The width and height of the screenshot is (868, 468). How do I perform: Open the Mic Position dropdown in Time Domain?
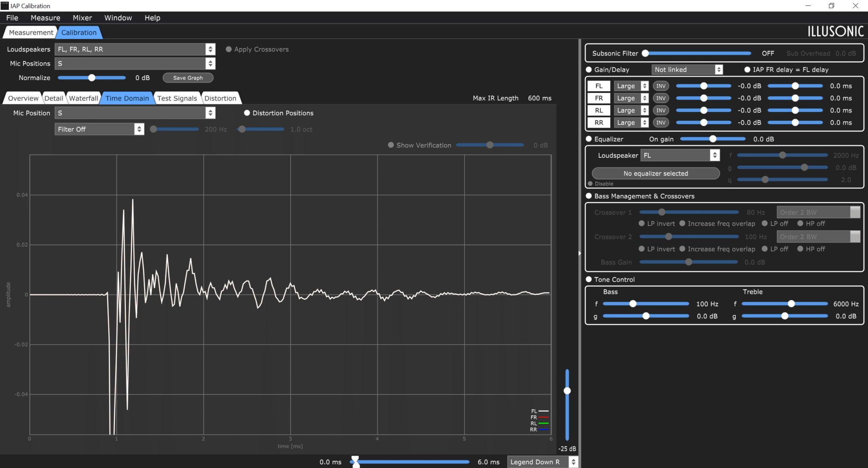pyautogui.click(x=135, y=113)
